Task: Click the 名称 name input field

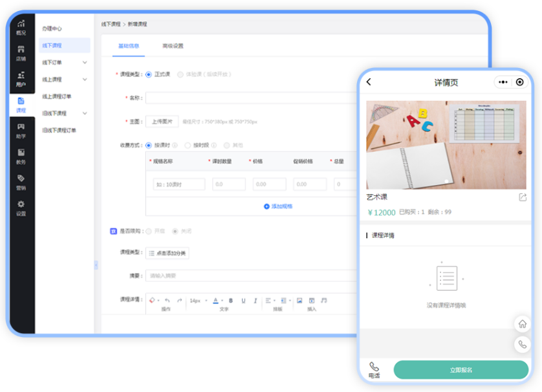Action: click(x=252, y=98)
